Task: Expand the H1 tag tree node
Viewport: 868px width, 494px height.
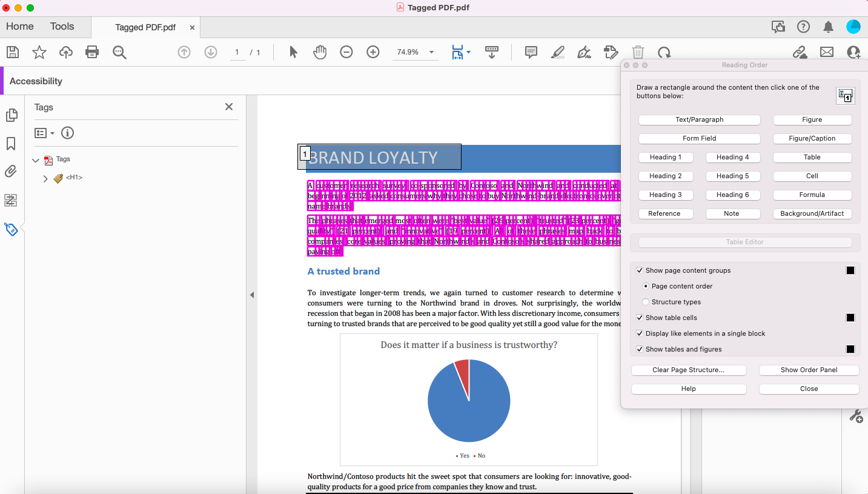Action: (x=45, y=178)
